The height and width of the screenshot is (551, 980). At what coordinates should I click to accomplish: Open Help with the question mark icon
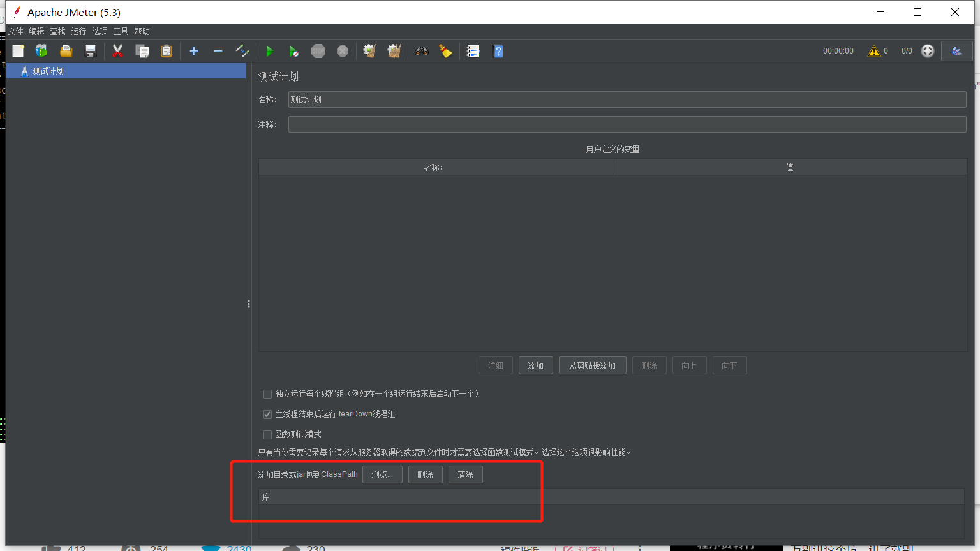click(x=498, y=51)
